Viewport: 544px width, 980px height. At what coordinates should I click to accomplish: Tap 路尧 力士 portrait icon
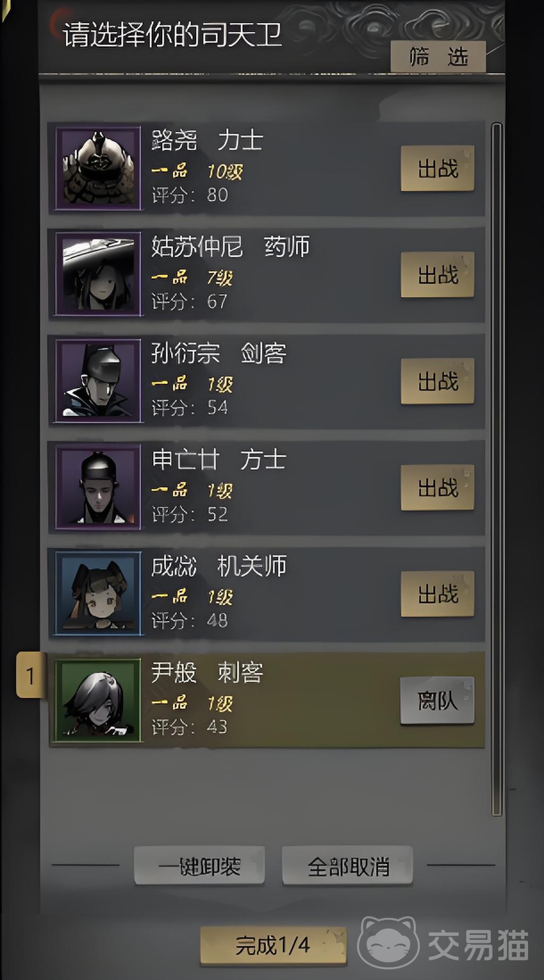[x=98, y=168]
